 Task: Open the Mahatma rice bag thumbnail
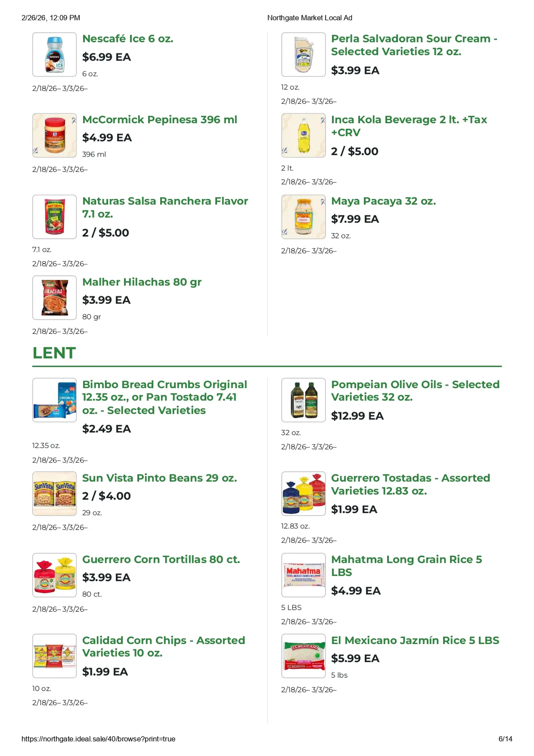click(x=303, y=575)
